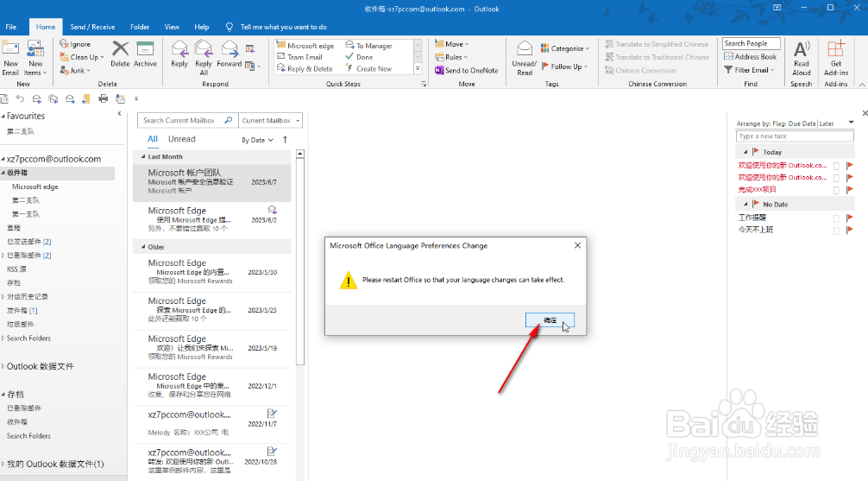Select the RSS 源 folder

click(16, 269)
